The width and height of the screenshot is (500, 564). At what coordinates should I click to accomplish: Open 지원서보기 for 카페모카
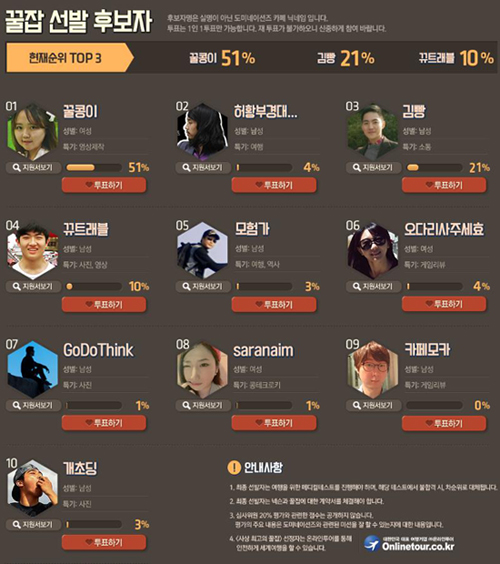pos(373,405)
